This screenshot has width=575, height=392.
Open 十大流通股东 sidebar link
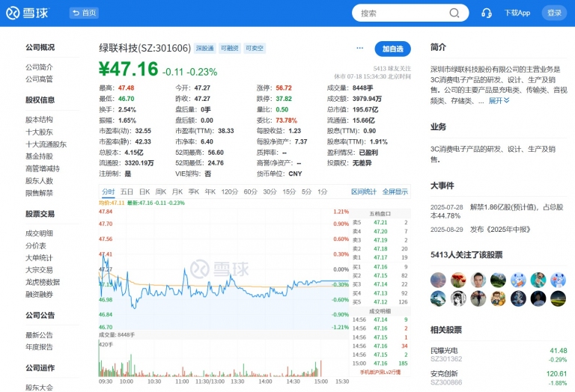pyautogui.click(x=46, y=144)
